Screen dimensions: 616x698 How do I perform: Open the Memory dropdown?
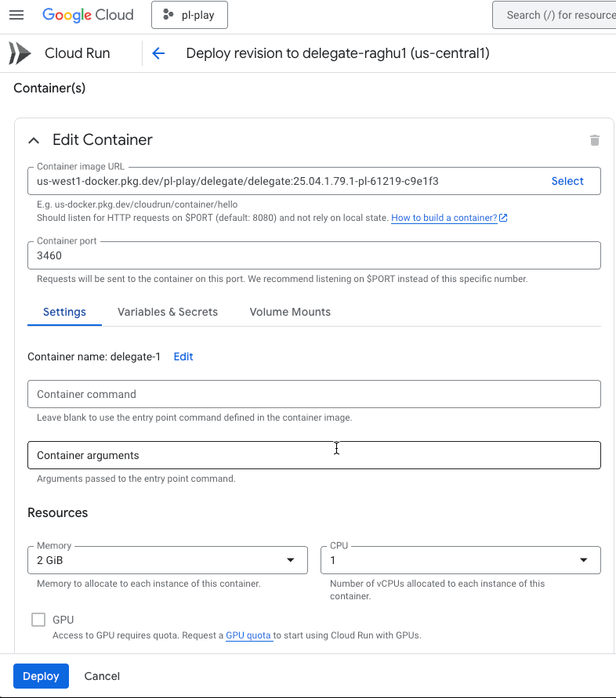pyautogui.click(x=166, y=560)
